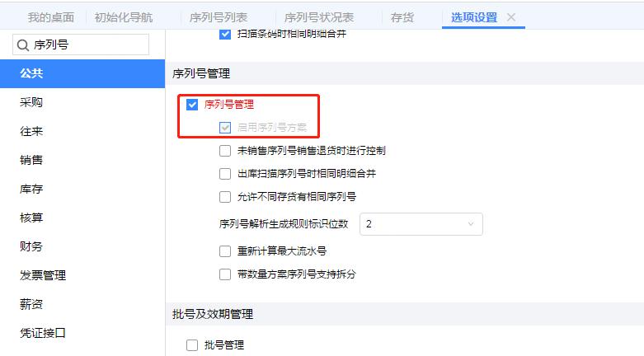Open 库存 settings category
The image size is (644, 356).
tap(31, 189)
